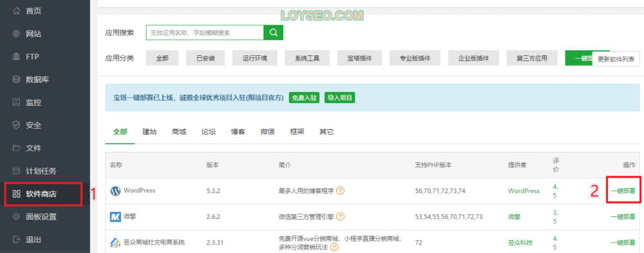Select the 宝塔插件 category button
Screen dimensions: 644x253
(x=360, y=59)
